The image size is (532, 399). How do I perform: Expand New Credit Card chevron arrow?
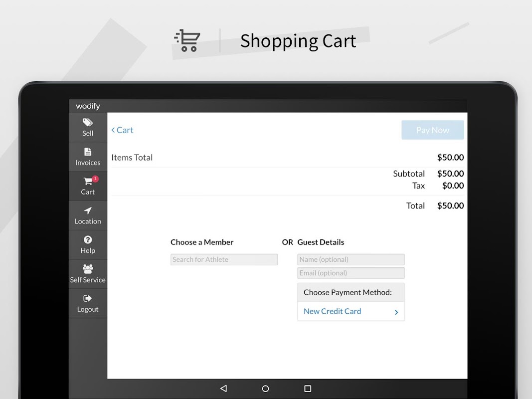point(396,312)
